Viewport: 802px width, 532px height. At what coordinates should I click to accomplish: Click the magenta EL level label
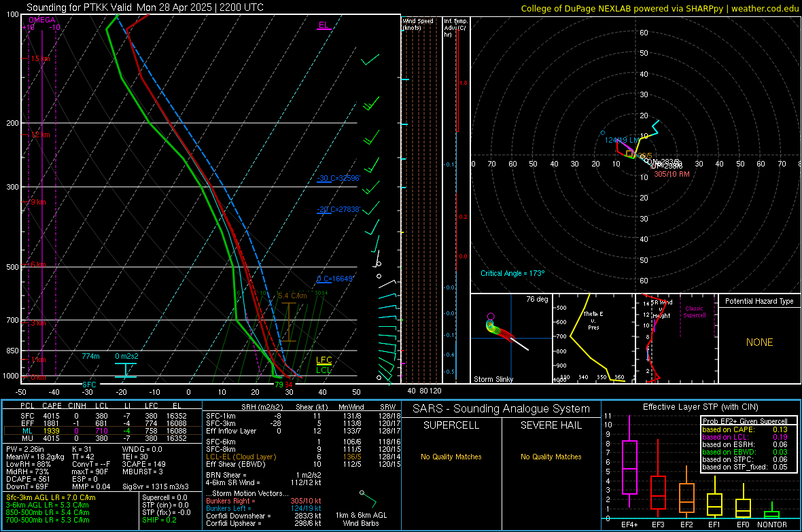click(x=324, y=25)
